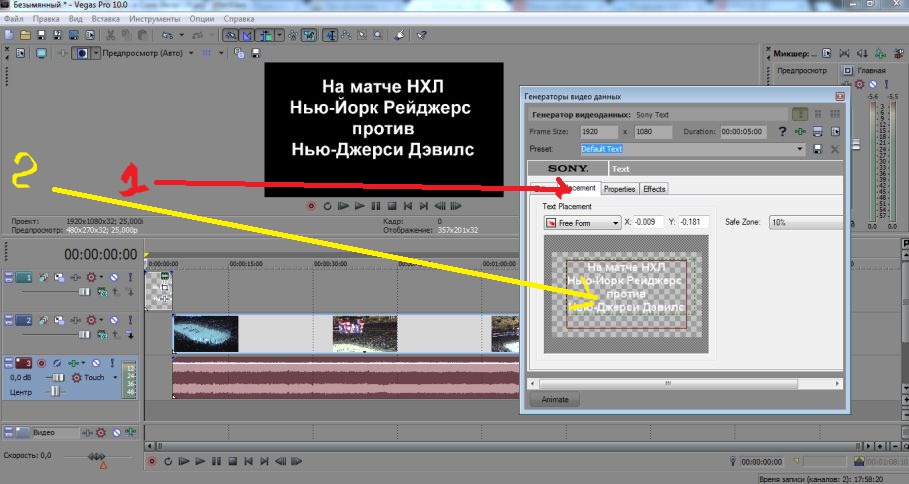Cut selection with the scissors icon
Viewport: 909px width, 484px height.
click(x=111, y=35)
